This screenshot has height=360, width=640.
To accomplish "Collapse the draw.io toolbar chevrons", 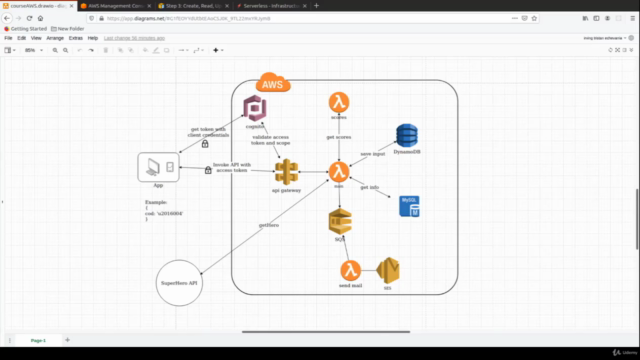I will point(631,50).
